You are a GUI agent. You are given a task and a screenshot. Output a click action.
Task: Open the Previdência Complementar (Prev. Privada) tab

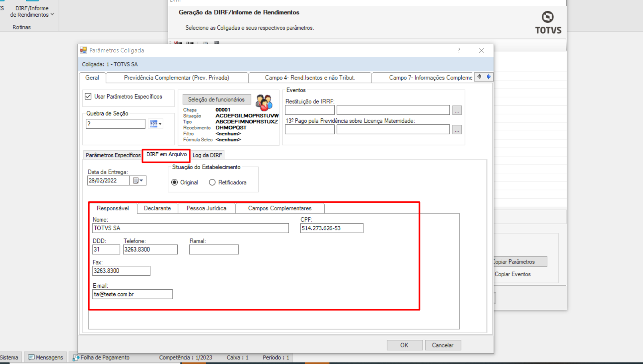[x=177, y=77]
